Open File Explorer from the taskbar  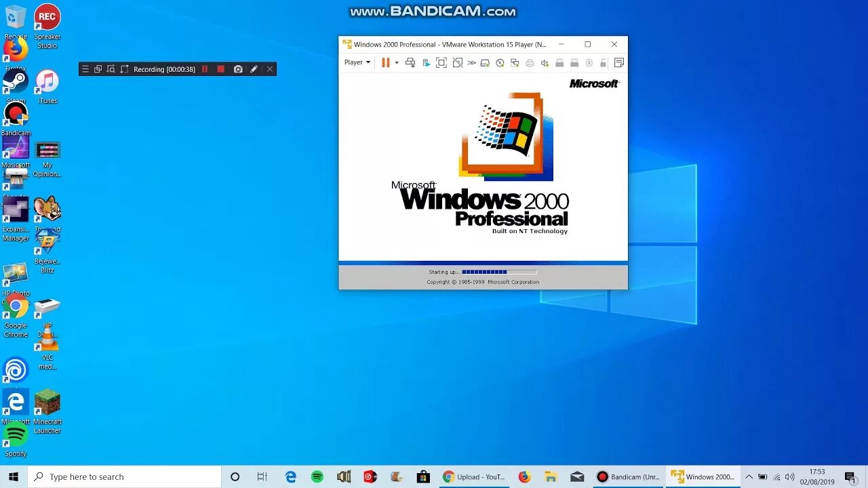(x=551, y=476)
